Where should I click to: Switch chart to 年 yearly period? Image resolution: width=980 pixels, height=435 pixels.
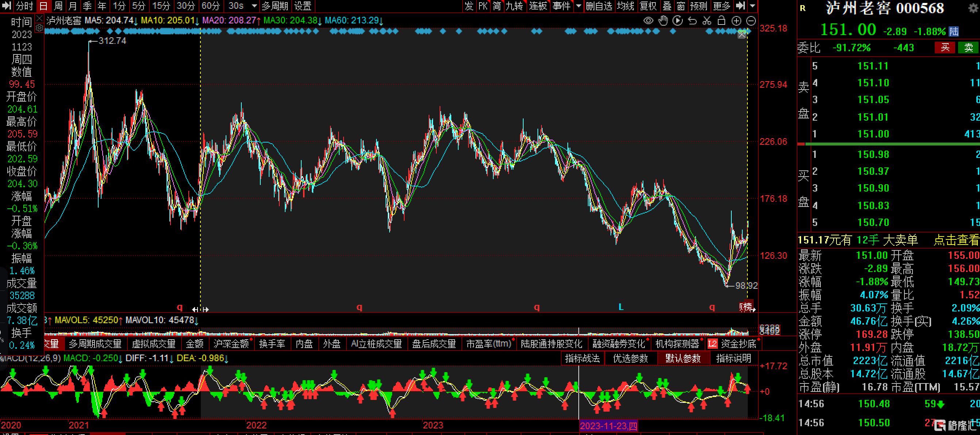coord(102,6)
